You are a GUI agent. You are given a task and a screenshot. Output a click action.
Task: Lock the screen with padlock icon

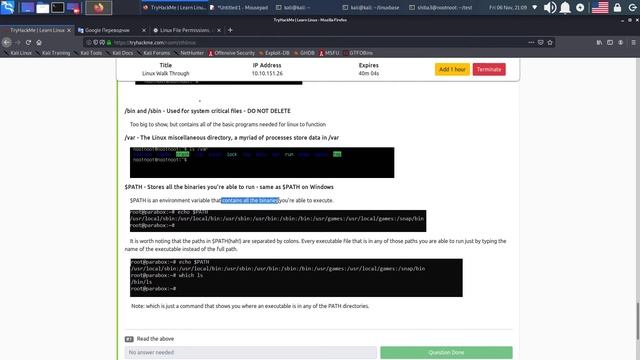pos(617,7)
